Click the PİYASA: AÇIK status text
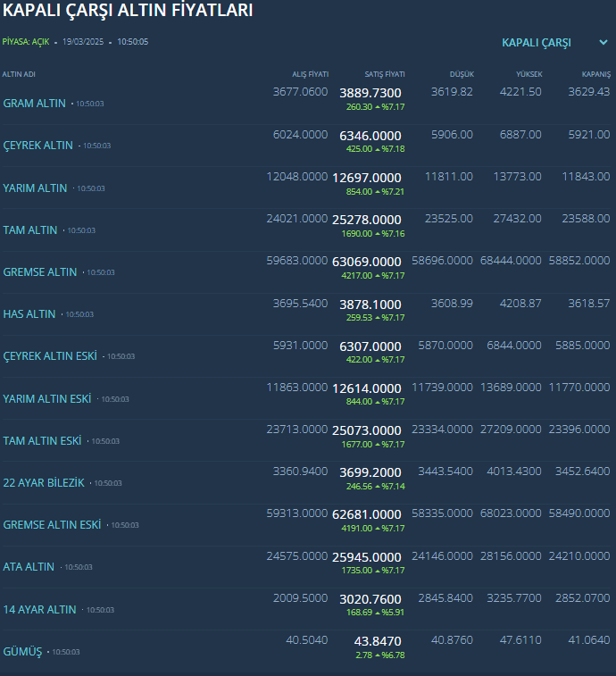Image resolution: width=616 pixels, height=676 pixels. (26, 42)
